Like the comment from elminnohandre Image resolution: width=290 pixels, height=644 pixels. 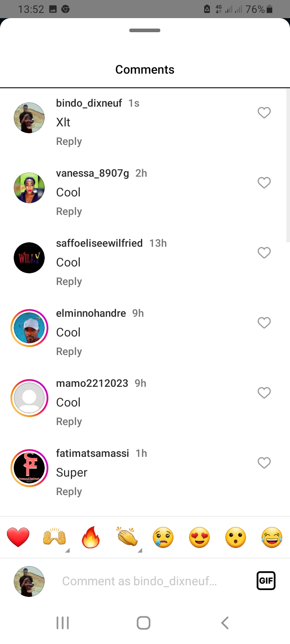click(264, 323)
